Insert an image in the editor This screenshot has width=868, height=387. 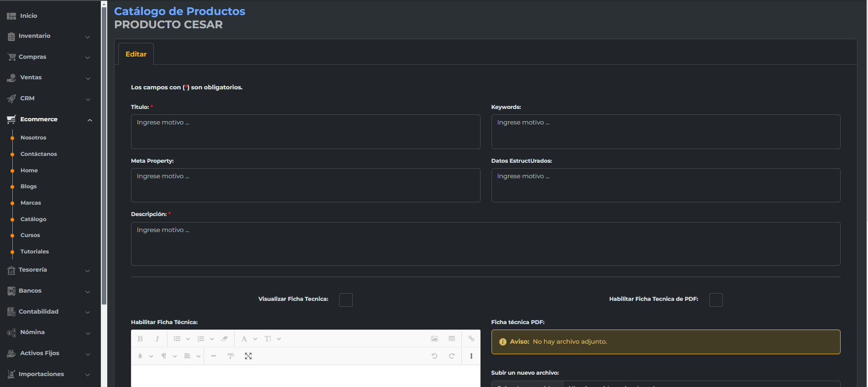pyautogui.click(x=434, y=339)
